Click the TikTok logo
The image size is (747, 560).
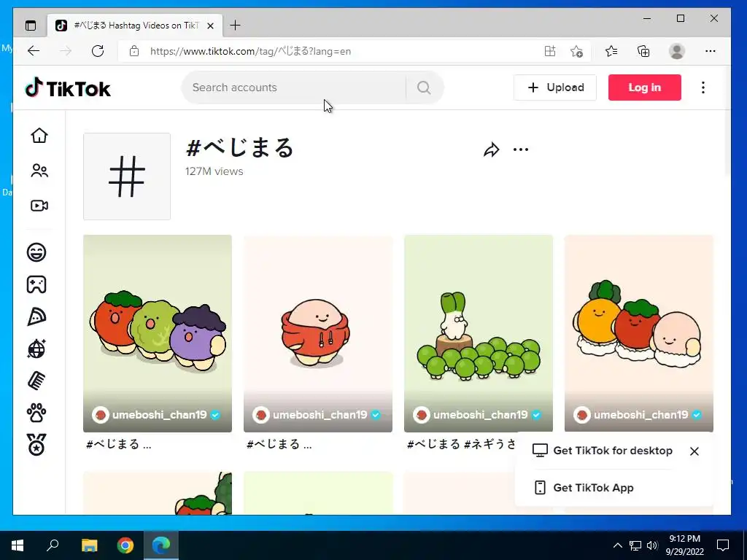coord(68,88)
